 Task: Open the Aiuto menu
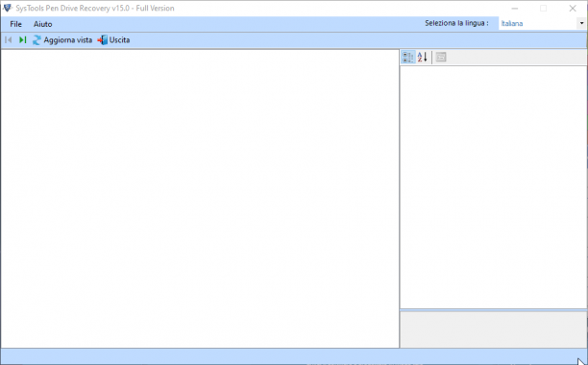42,24
